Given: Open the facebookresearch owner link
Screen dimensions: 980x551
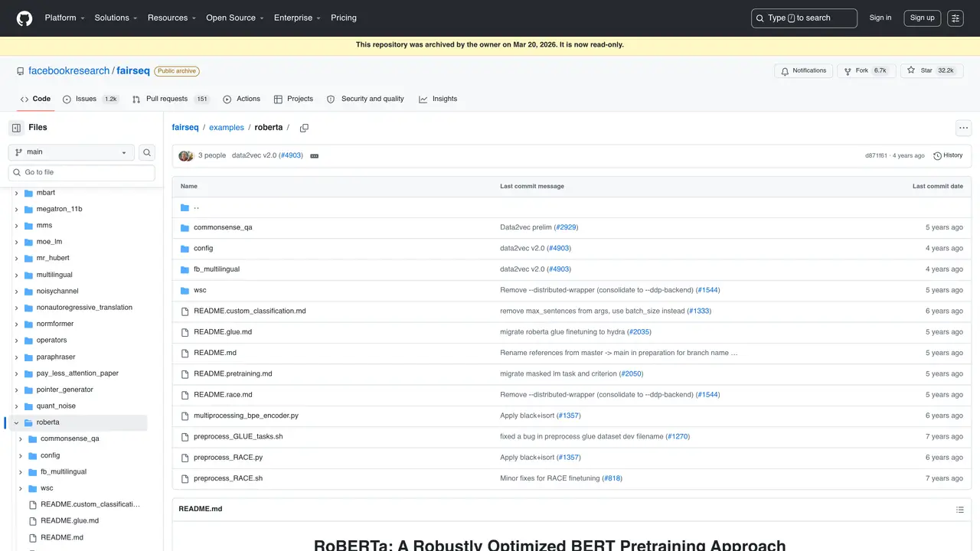Looking at the screenshot, I should 69,71.
